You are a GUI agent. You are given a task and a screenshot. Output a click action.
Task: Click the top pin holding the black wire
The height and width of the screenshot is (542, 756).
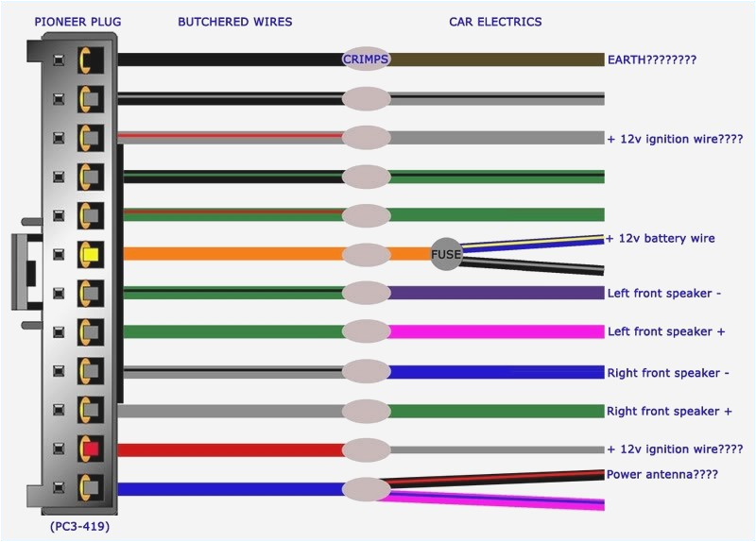coord(91,60)
